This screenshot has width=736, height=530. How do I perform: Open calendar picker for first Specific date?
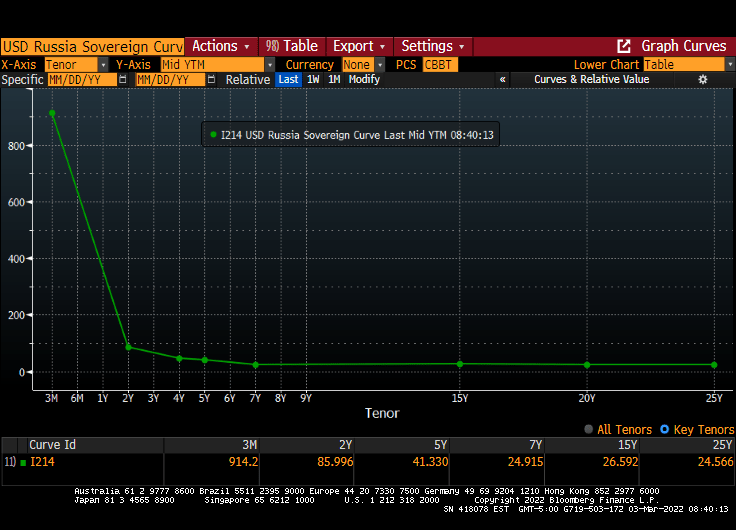[123, 80]
